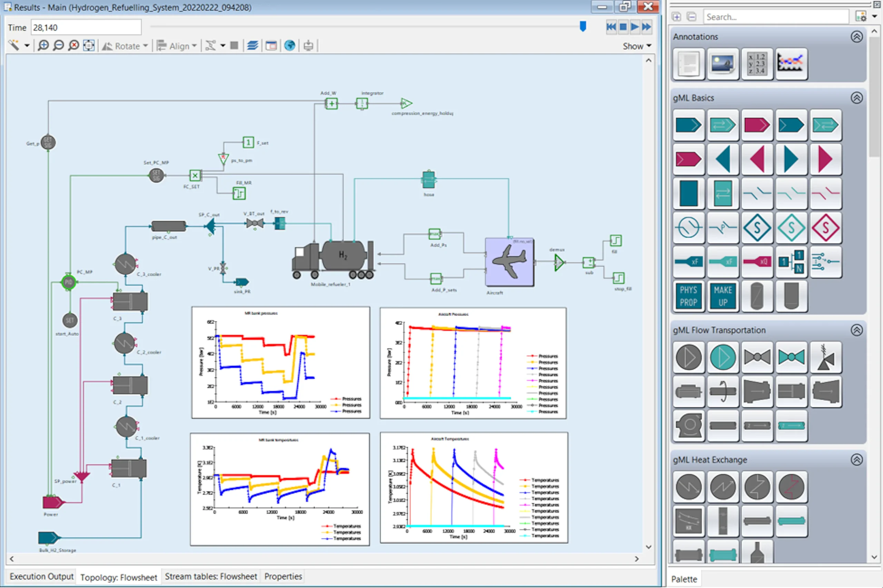Collapse the gML Flow Transportation section
This screenshot has height=588, width=883.
click(x=856, y=330)
